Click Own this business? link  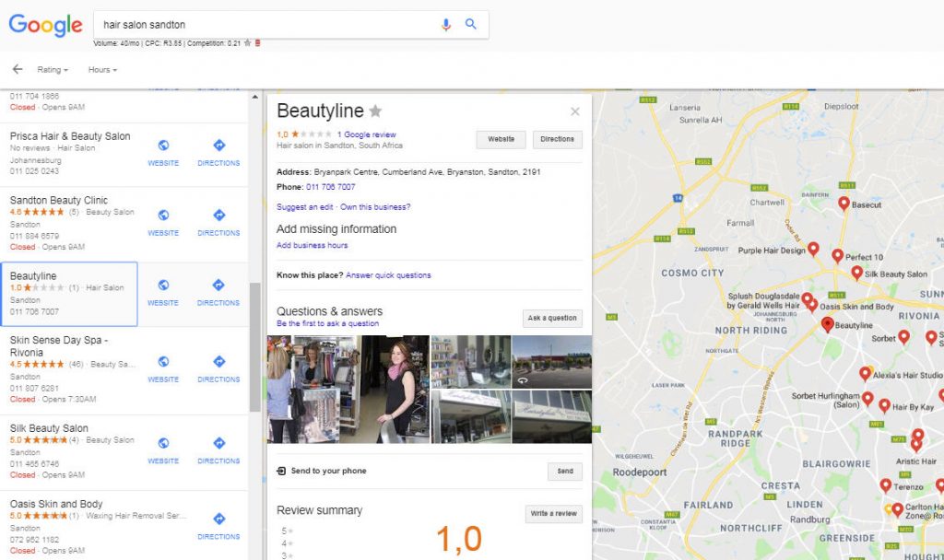tap(375, 207)
